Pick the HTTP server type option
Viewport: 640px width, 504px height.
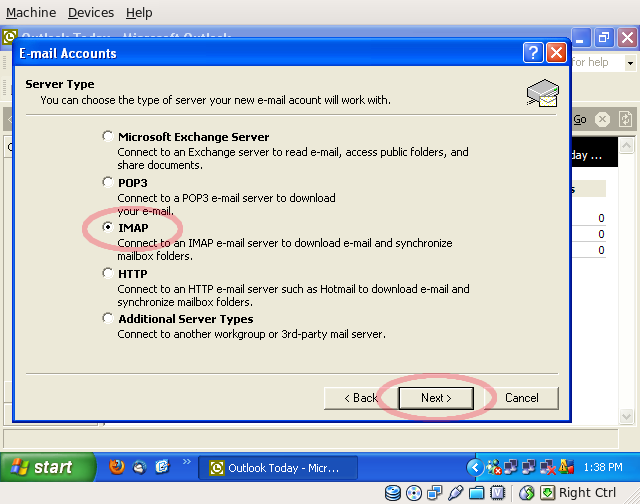108,273
